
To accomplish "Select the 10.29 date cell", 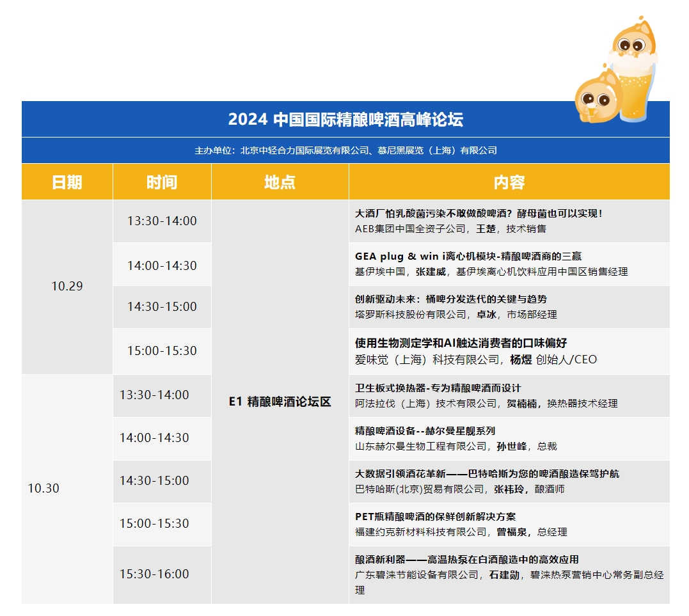I will pos(67,287).
